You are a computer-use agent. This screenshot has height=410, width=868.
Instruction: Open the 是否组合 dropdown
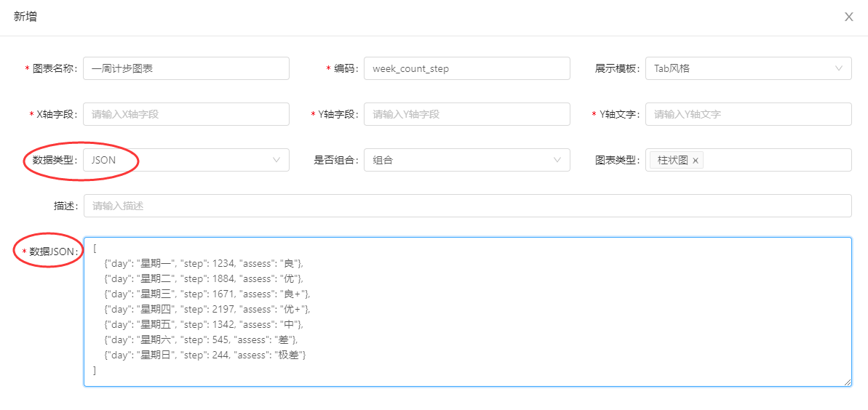466,160
